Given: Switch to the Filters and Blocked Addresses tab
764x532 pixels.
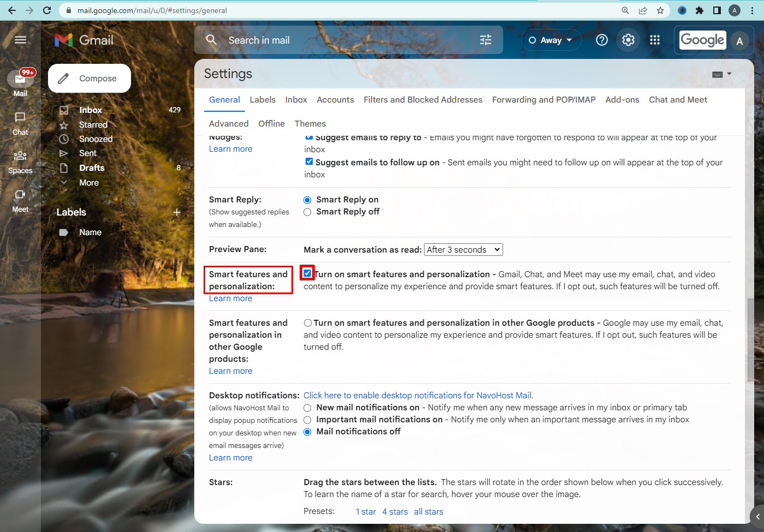Looking at the screenshot, I should point(423,100).
